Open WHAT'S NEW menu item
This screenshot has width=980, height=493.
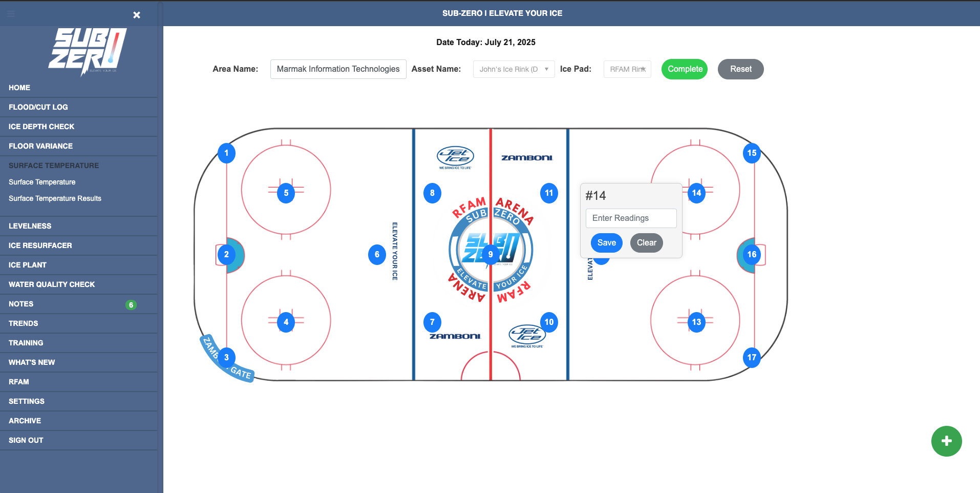pos(79,362)
